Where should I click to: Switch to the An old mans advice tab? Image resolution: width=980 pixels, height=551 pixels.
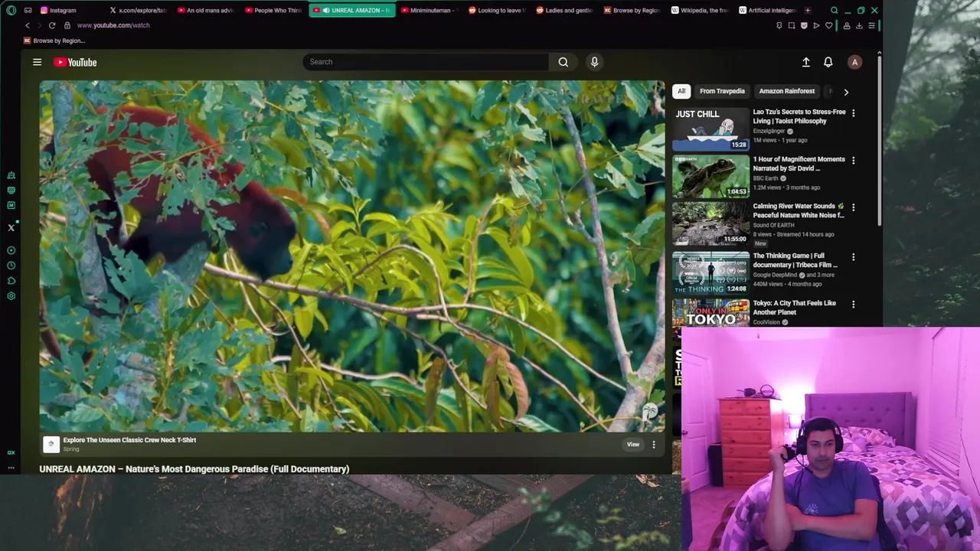(206, 11)
